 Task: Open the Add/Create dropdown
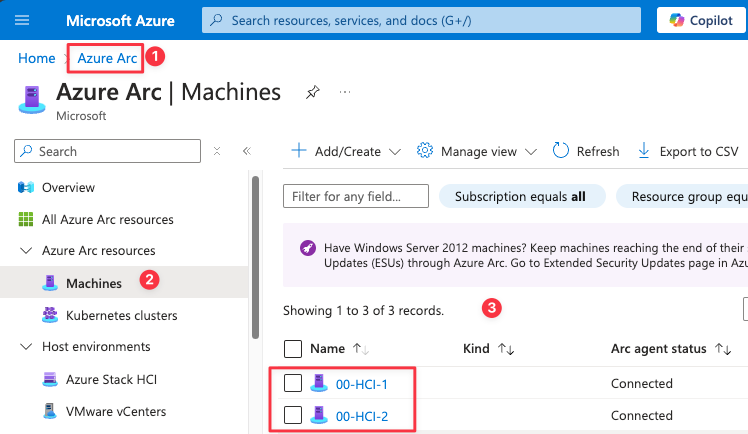point(346,151)
